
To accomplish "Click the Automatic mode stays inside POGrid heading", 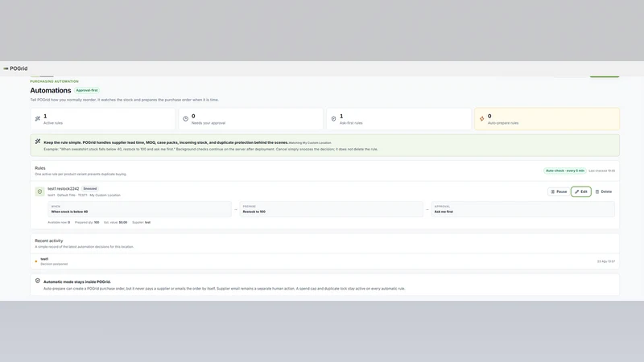I will tap(77, 282).
